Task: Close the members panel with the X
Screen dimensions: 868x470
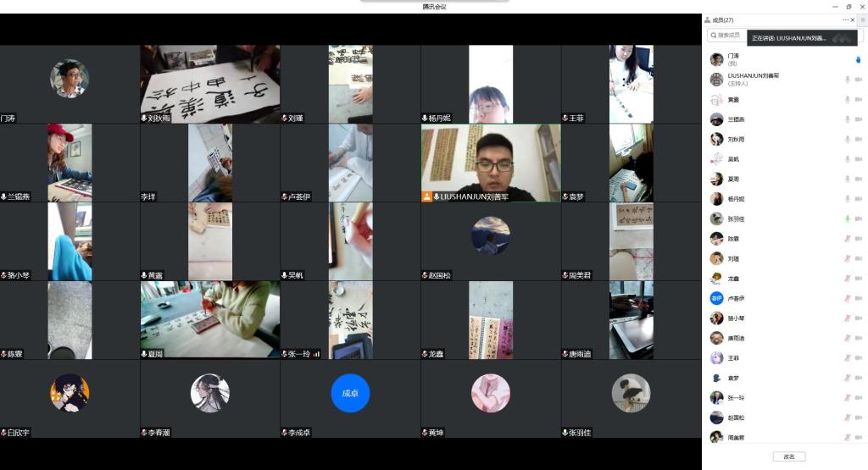Action: [x=854, y=19]
